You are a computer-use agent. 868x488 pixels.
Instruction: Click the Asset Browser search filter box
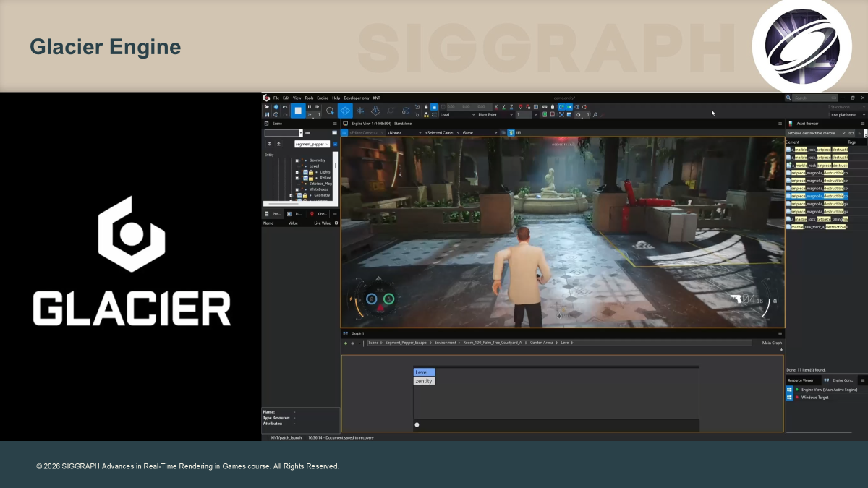point(816,133)
